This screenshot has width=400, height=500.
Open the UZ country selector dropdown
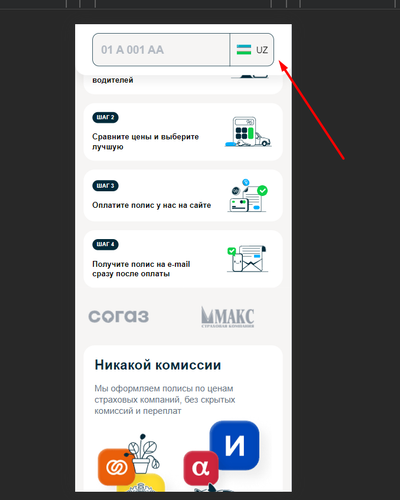click(x=252, y=50)
